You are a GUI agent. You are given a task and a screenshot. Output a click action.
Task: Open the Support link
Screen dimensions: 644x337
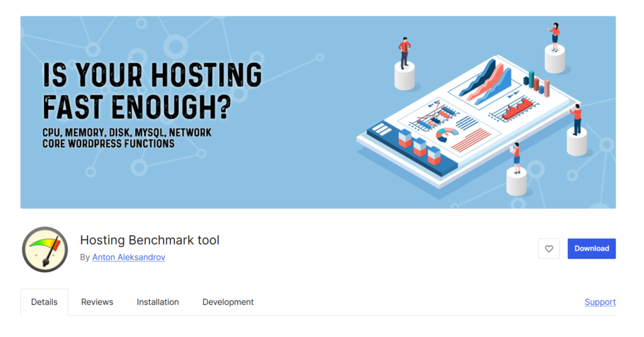tap(600, 302)
